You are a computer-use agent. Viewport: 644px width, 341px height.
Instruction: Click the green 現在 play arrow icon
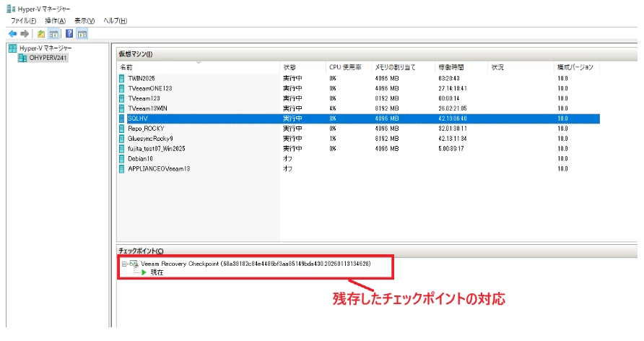(144, 272)
